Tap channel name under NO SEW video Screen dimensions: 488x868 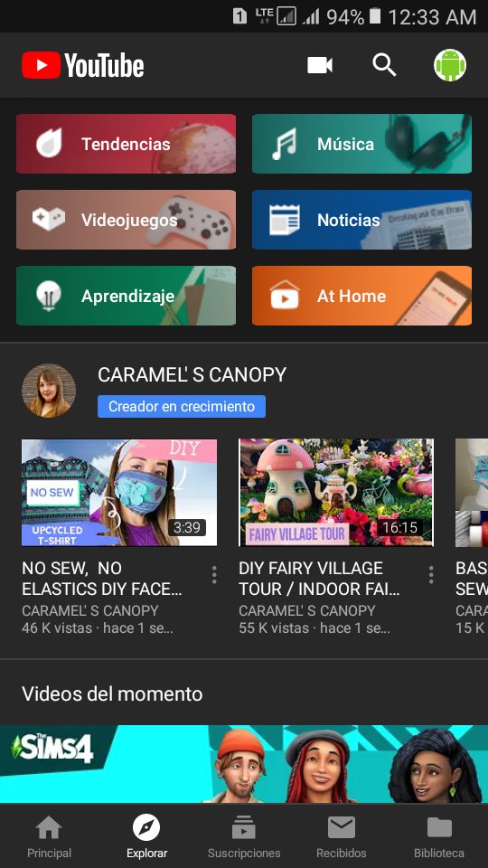pos(90,610)
